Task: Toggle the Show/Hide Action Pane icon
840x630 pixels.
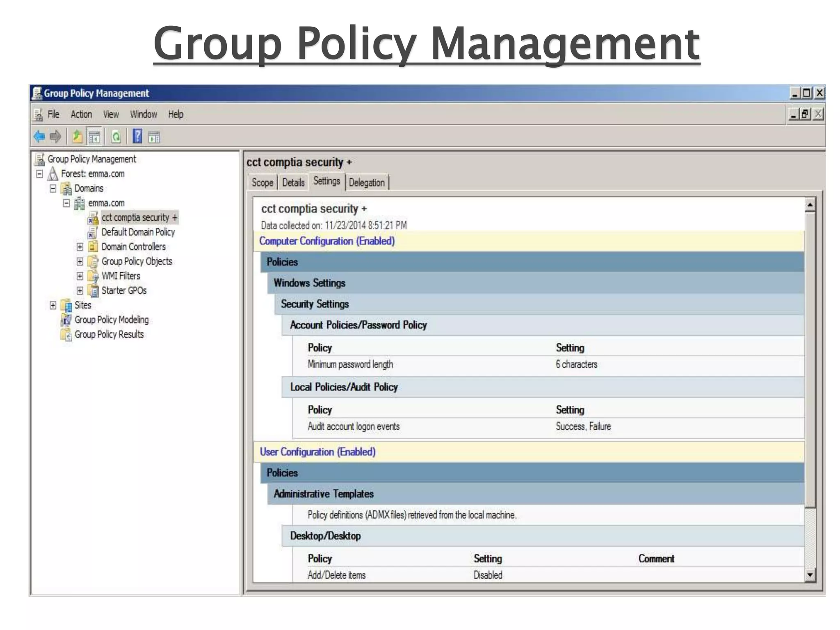Action: (154, 137)
